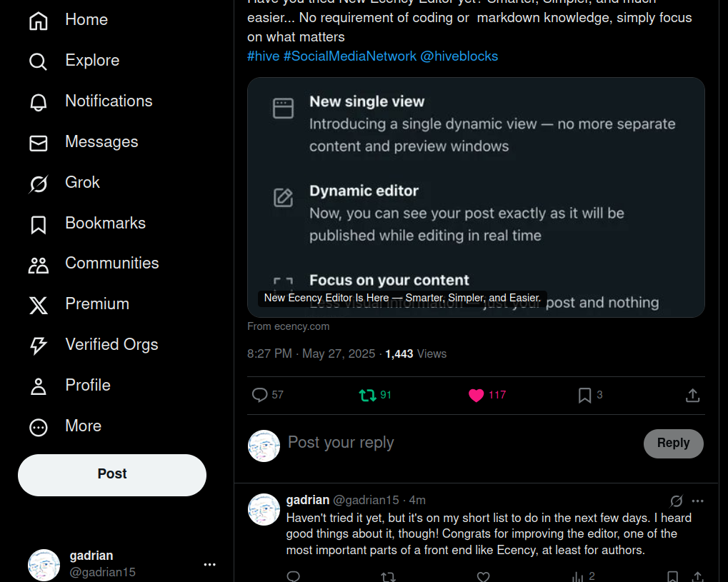The width and height of the screenshot is (728, 582).
Task: Open Grok explain icon on gadrian's reply
Action: tap(677, 501)
